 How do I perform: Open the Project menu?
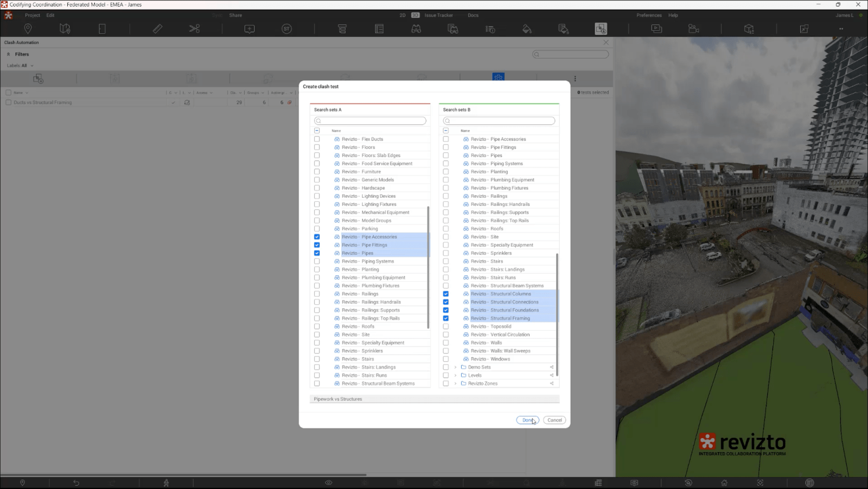[x=32, y=15]
